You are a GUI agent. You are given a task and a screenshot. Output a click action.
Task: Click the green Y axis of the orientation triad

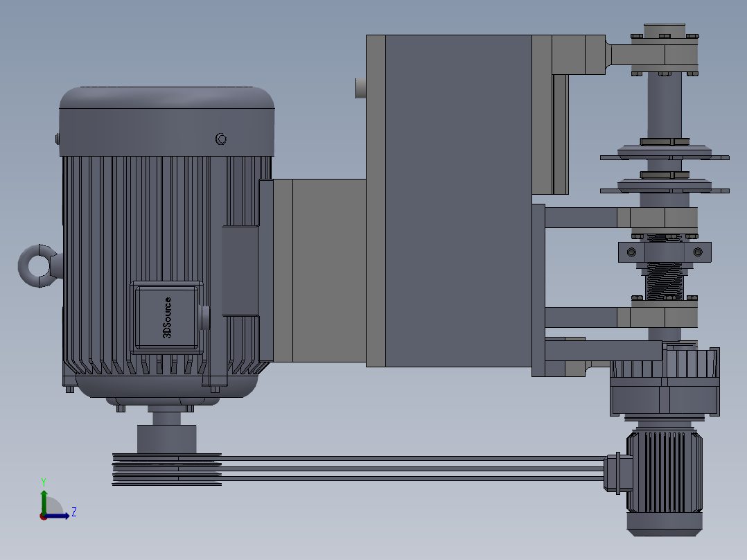coord(44,502)
